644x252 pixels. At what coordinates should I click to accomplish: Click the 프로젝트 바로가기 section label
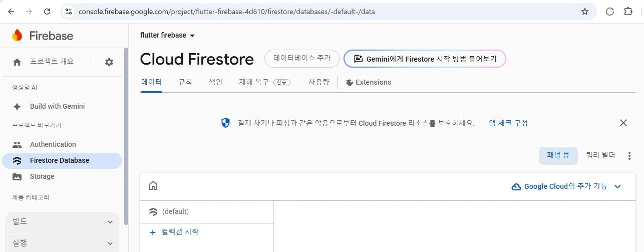tap(37, 125)
